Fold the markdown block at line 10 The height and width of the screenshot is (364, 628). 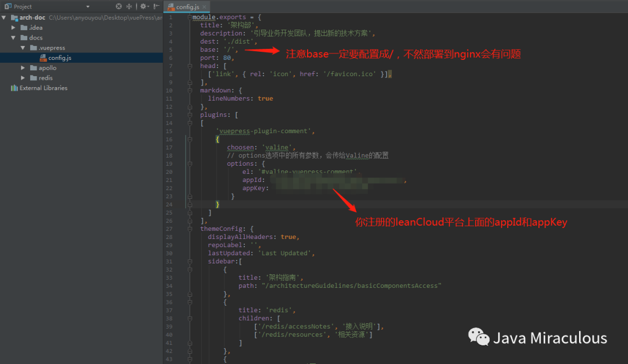[x=190, y=91]
